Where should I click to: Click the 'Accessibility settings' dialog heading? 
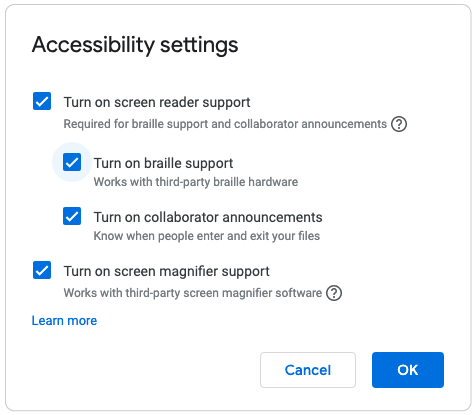[x=135, y=45]
